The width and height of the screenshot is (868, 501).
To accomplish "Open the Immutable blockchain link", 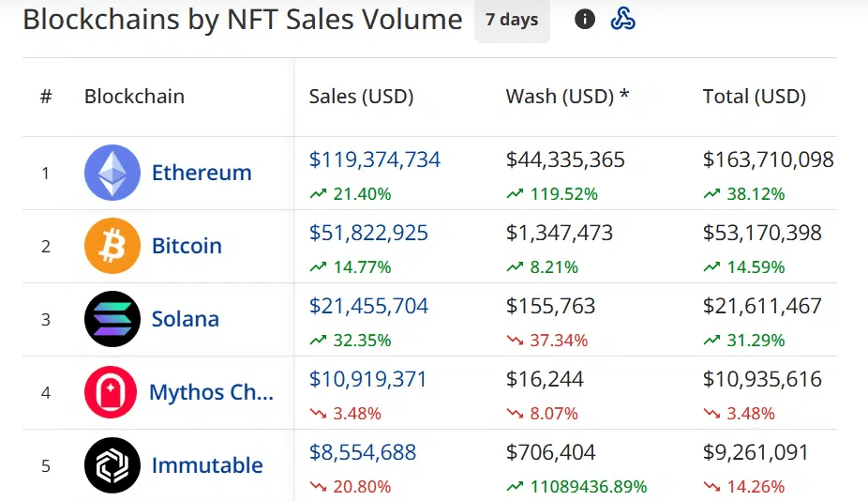I will (x=207, y=465).
